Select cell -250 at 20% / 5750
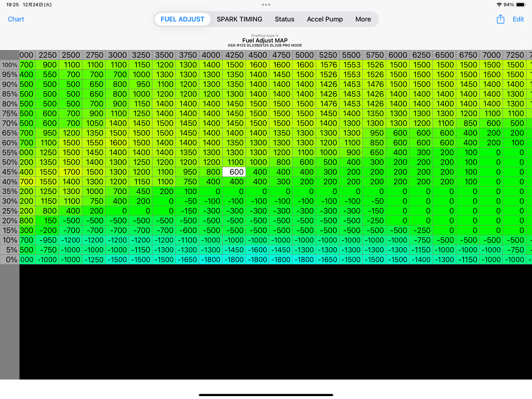532x399 pixels. point(374,221)
